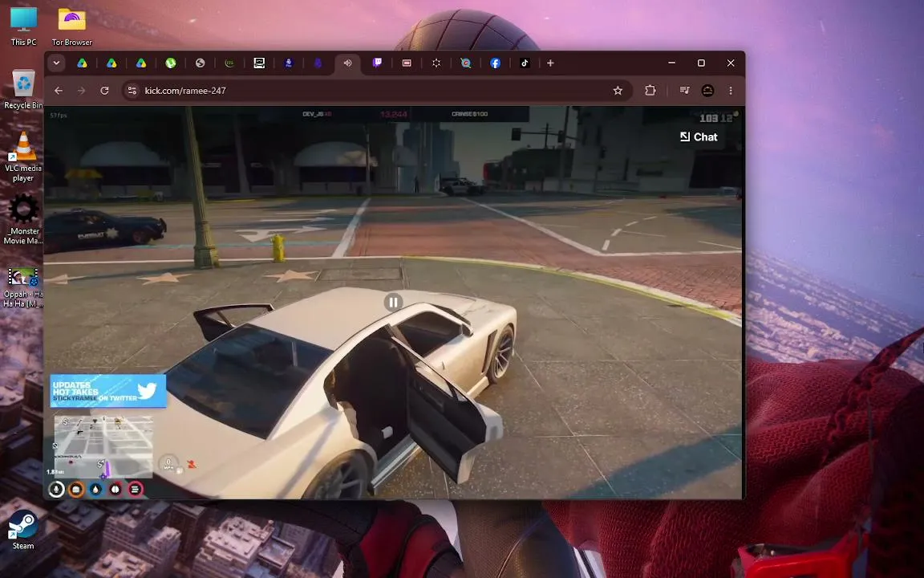Minimize the browser window
The width and height of the screenshot is (924, 578).
[672, 63]
